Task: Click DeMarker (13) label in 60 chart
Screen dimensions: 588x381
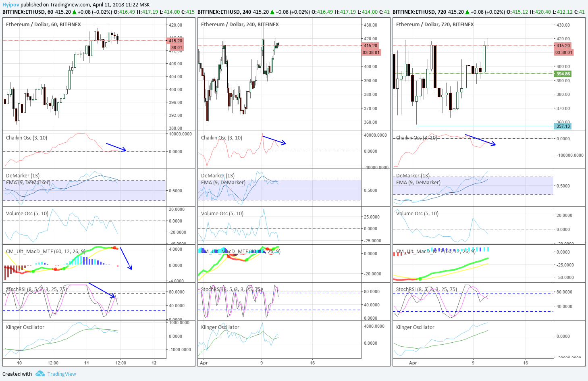Action: click(23, 175)
